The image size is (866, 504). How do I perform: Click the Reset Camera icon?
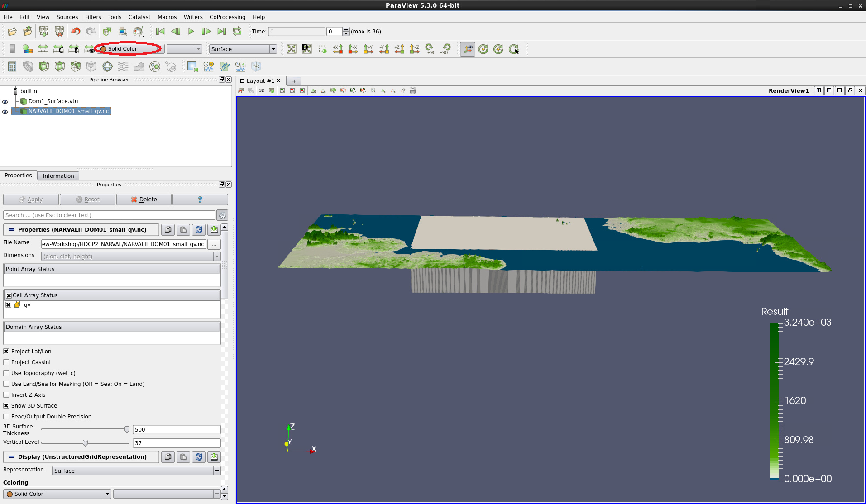[x=292, y=49]
